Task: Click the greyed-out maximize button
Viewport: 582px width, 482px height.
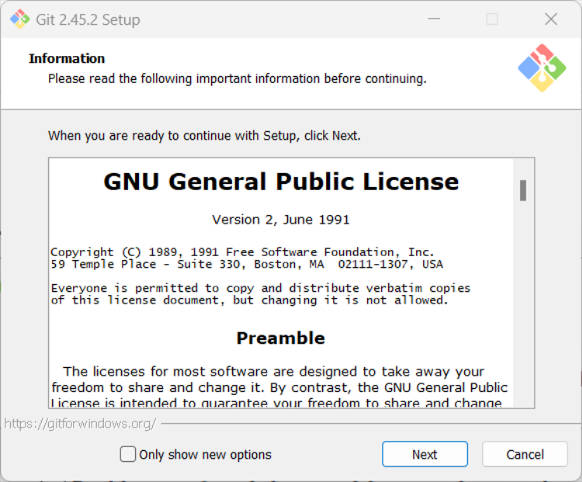Action: click(492, 19)
